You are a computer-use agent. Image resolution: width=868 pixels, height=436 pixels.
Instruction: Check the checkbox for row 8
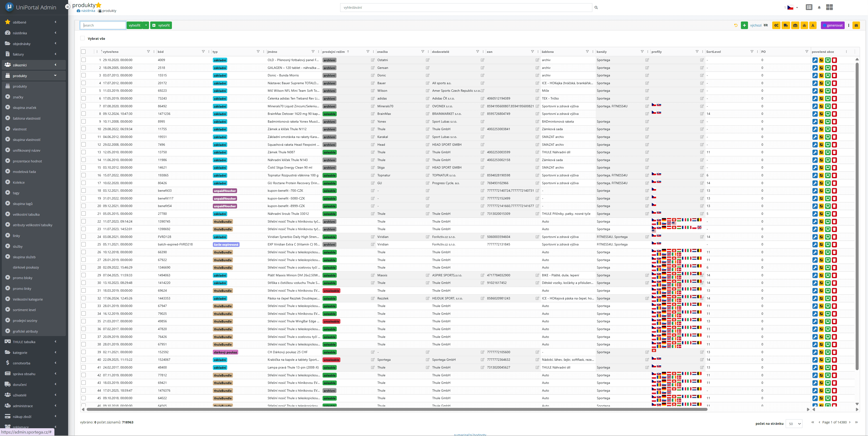84,114
